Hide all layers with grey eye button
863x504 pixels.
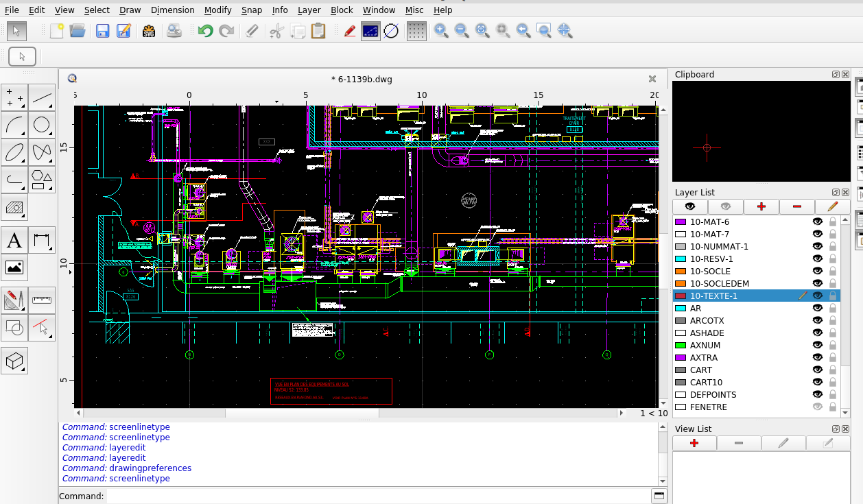(726, 206)
